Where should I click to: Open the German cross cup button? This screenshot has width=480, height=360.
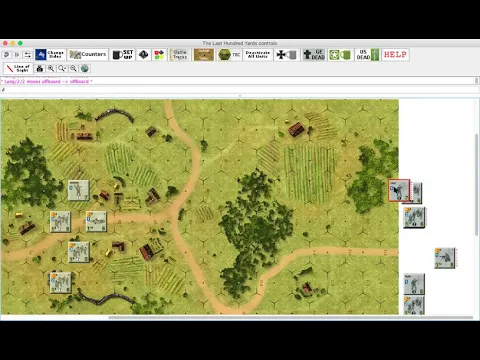[x=287, y=55]
